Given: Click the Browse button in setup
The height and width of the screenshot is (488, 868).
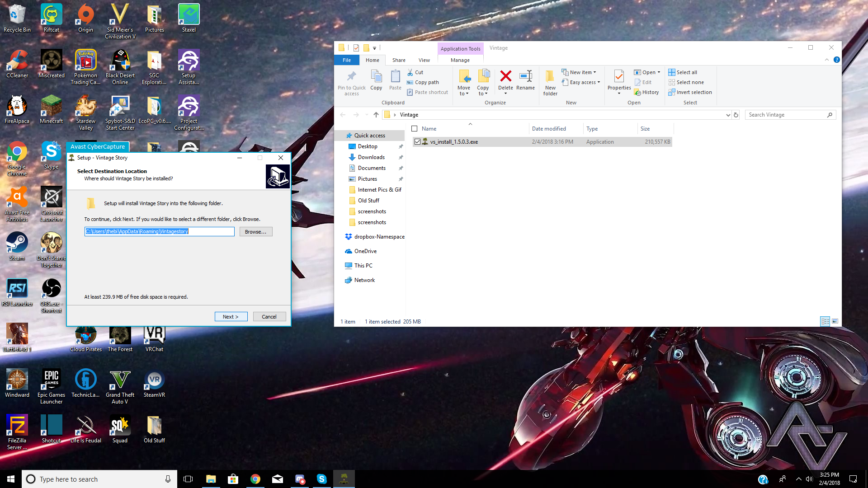Looking at the screenshot, I should pos(255,232).
